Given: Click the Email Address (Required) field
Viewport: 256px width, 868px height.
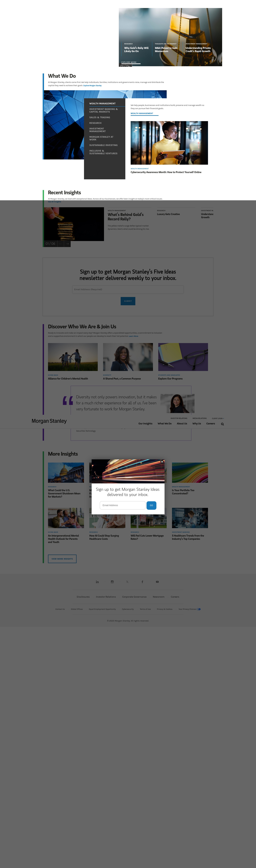Looking at the screenshot, I should click(x=128, y=290).
